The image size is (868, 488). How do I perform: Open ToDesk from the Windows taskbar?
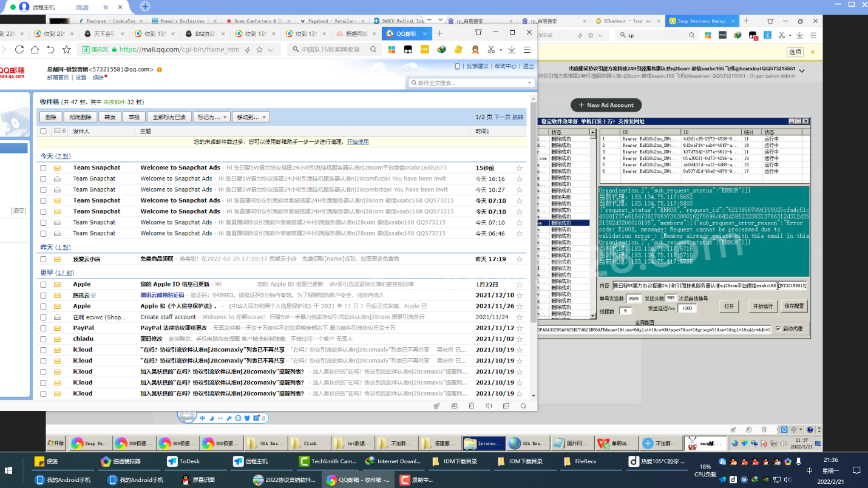click(183, 461)
